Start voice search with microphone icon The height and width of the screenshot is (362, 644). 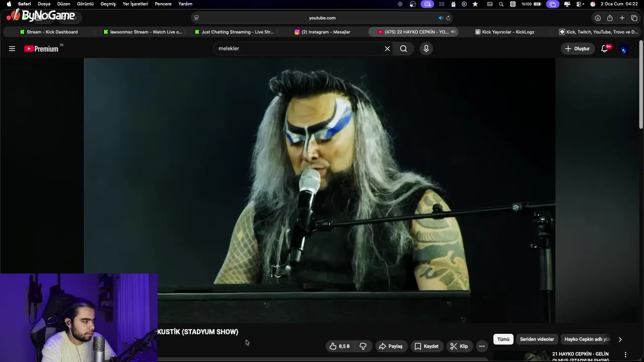point(426,49)
